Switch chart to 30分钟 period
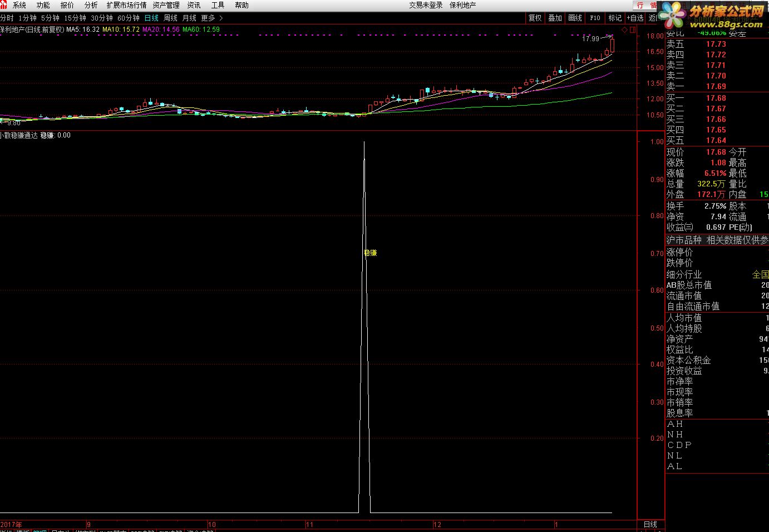Image resolution: width=769 pixels, height=532 pixels. pos(102,18)
